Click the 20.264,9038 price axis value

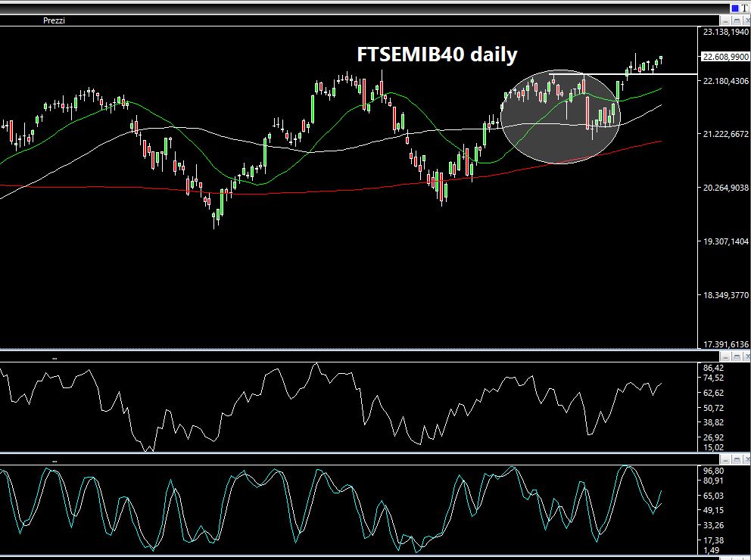[725, 188]
